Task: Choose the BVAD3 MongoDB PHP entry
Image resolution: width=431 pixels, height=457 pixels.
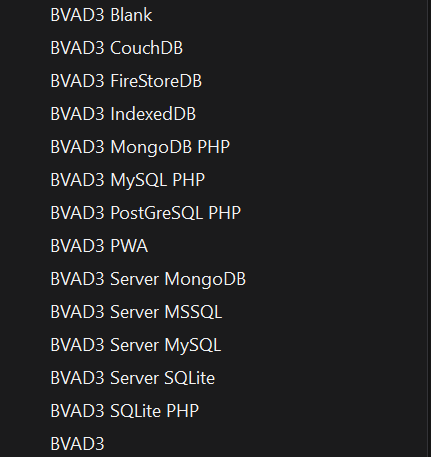Action: 140,147
